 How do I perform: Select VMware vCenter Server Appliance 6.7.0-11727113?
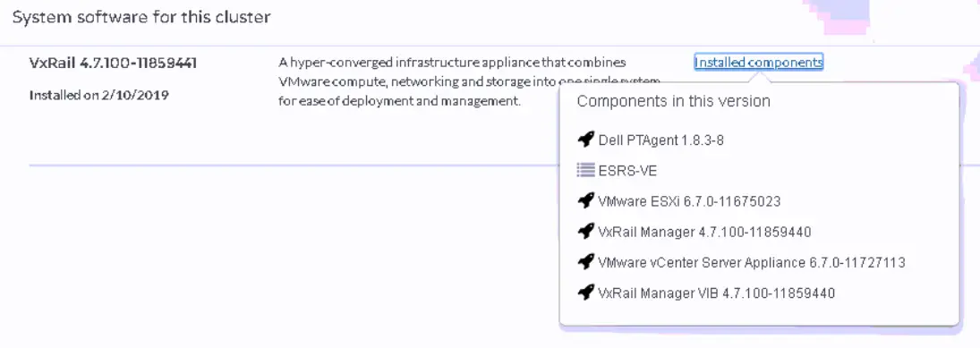click(751, 262)
